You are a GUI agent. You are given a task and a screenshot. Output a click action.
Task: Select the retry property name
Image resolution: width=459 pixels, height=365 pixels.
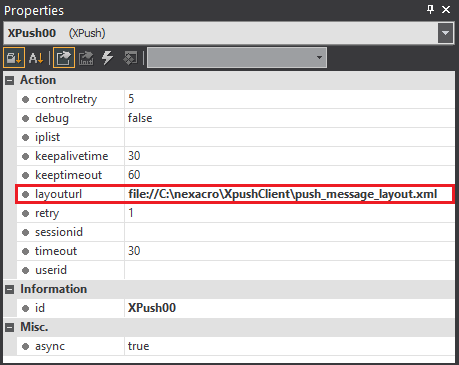coord(47,213)
